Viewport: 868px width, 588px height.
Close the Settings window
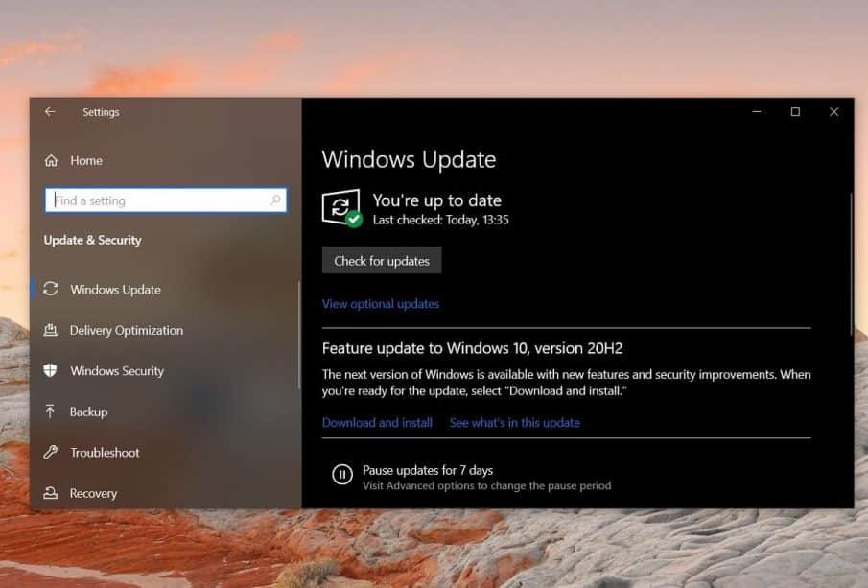833,112
